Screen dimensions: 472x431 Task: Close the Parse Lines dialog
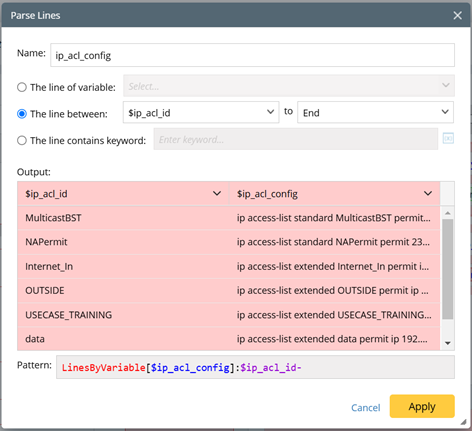[457, 15]
